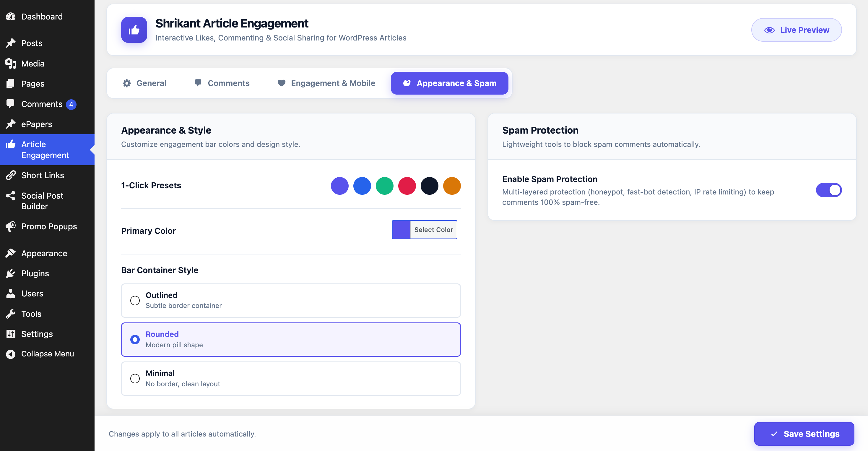Click the Users person icon

click(11, 293)
